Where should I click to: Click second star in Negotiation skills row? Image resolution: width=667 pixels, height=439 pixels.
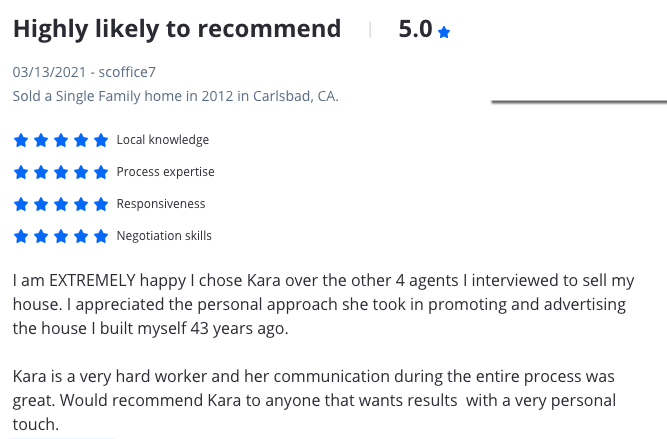coord(40,236)
